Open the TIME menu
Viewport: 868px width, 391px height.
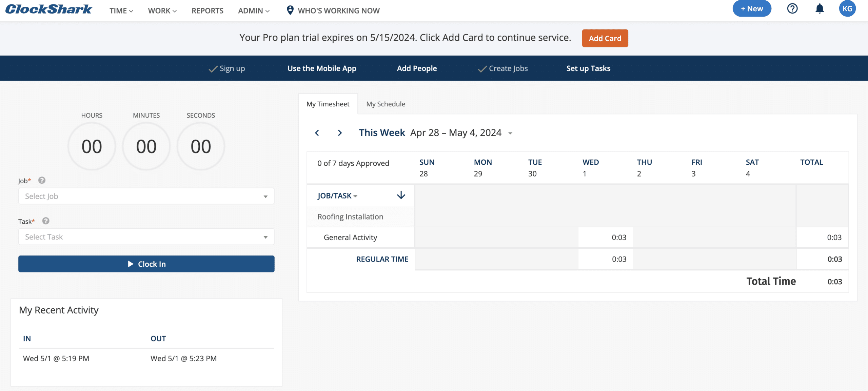click(x=121, y=11)
